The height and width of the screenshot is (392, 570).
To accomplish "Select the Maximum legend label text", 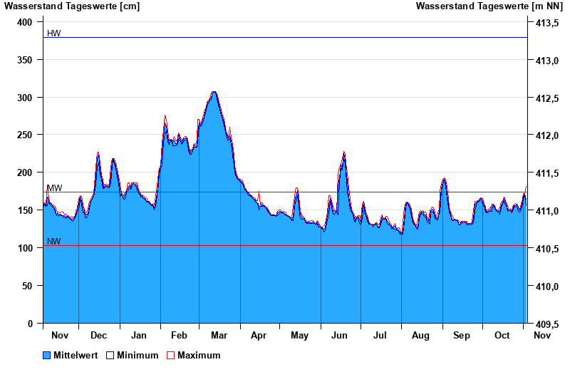I will [199, 355].
